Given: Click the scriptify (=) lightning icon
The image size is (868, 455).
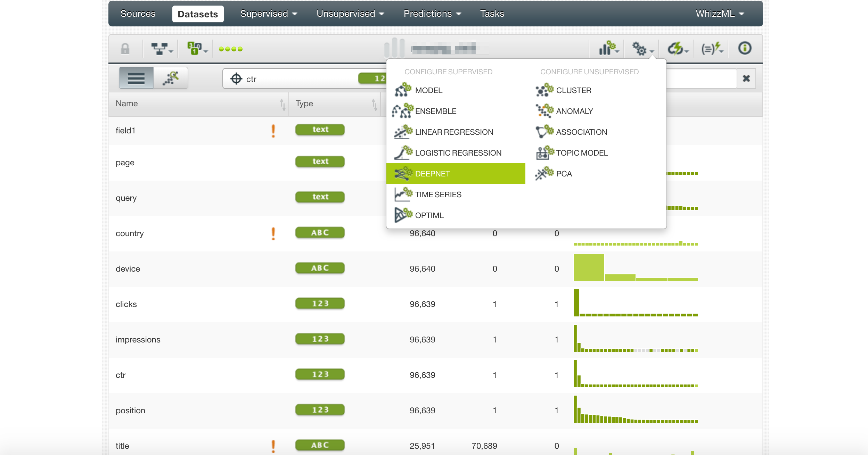Looking at the screenshot, I should [x=712, y=49].
